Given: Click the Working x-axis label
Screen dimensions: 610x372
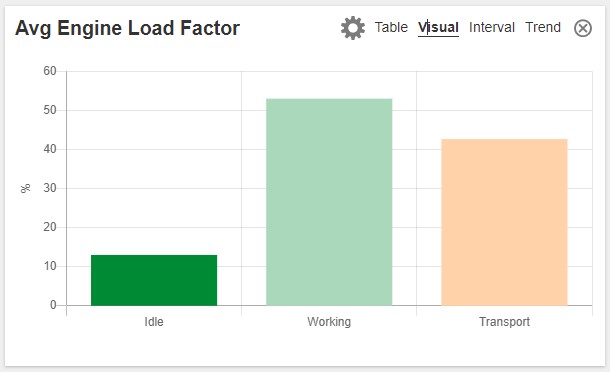Looking at the screenshot, I should [x=329, y=322].
